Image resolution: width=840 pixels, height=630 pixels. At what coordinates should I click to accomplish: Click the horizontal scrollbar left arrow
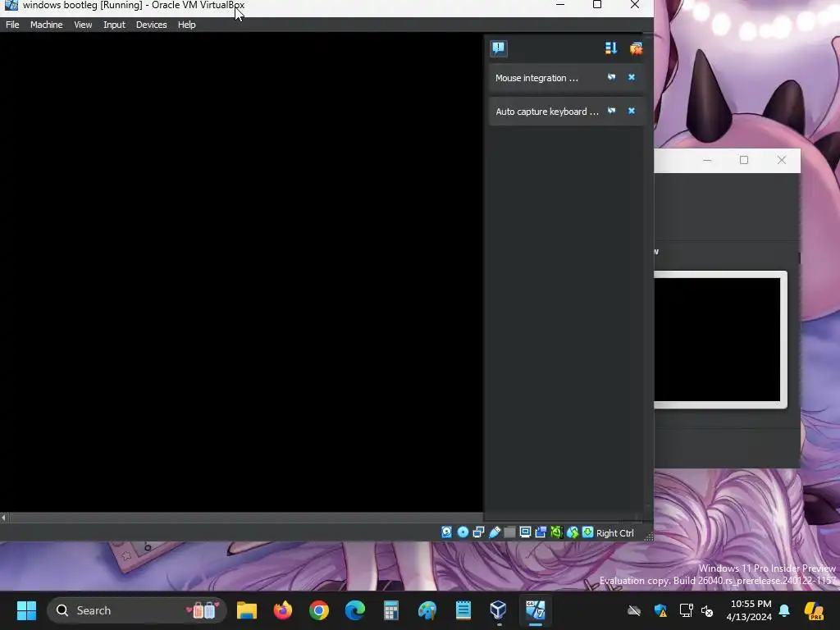pos(4,518)
